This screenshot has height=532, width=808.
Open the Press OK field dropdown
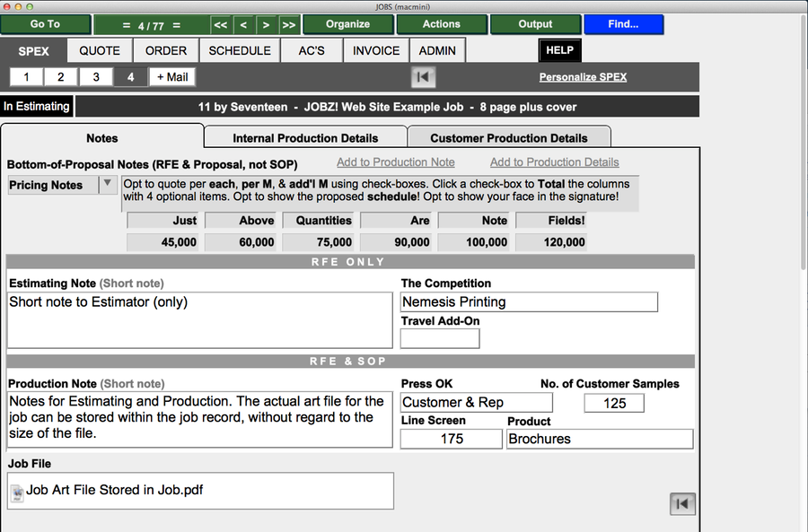click(x=476, y=403)
